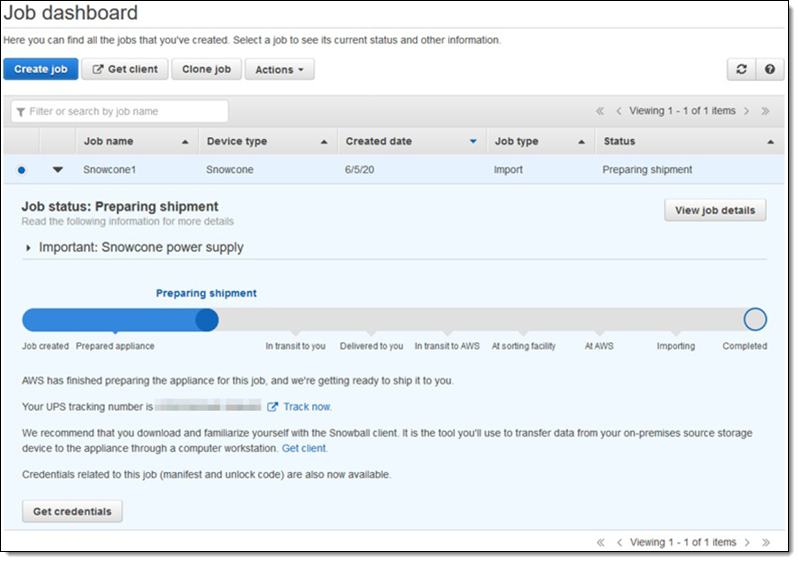The width and height of the screenshot is (799, 562).
Task: Click the Job created stage label
Action: click(45, 346)
